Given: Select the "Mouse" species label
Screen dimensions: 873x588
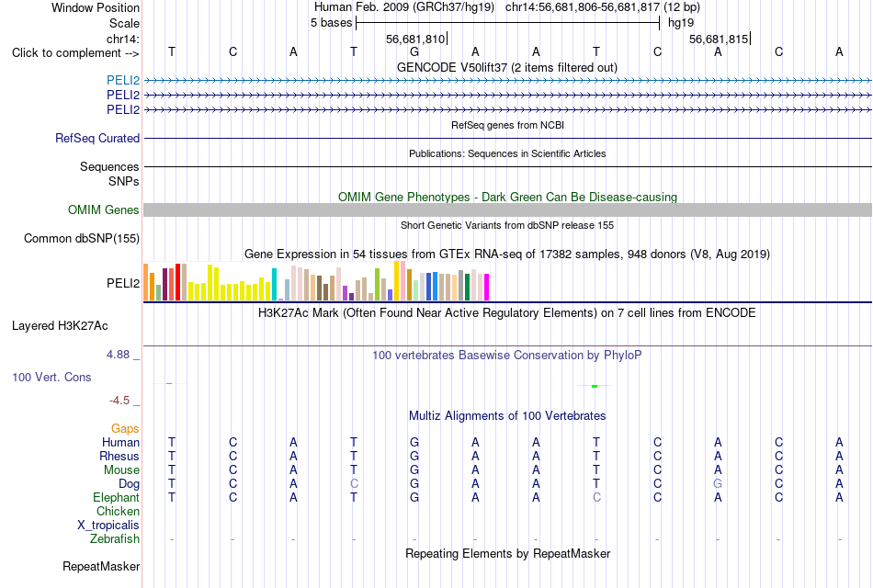Looking at the screenshot, I should coord(121,470).
